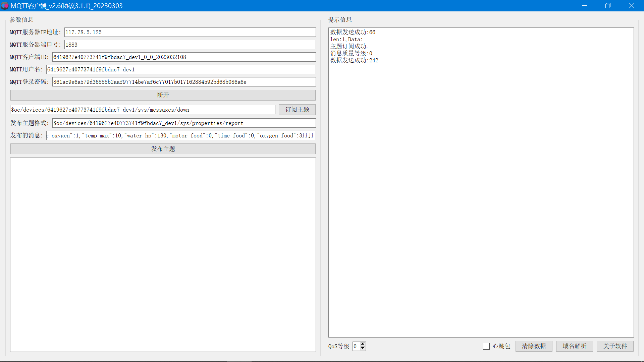Decrease QoS level with down arrow
The image size is (644, 362).
pos(363,349)
